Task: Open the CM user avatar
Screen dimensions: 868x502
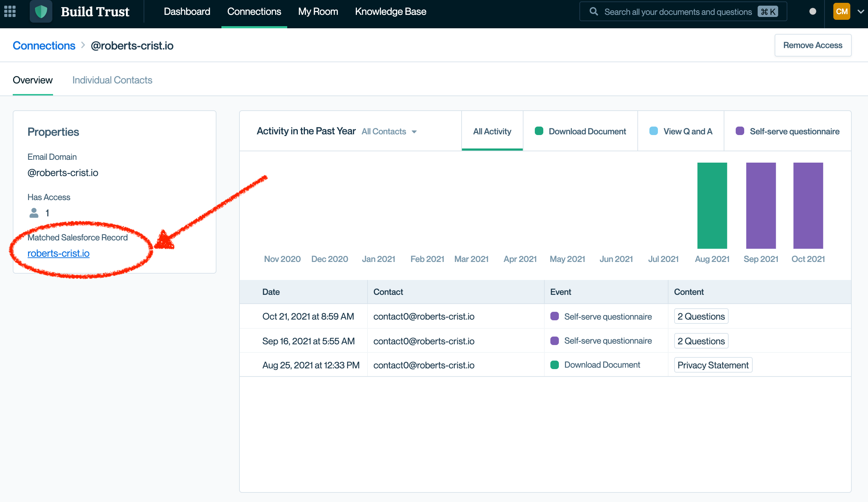Action: click(841, 11)
